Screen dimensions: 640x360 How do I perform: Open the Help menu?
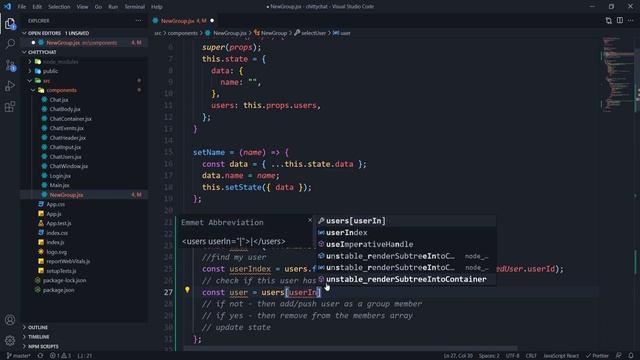[157, 7]
